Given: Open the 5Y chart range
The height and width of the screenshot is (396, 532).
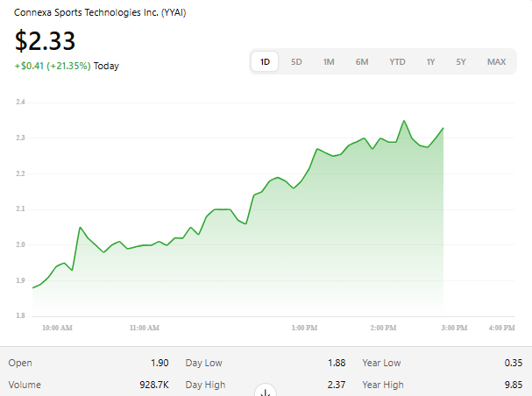Looking at the screenshot, I should point(461,61).
